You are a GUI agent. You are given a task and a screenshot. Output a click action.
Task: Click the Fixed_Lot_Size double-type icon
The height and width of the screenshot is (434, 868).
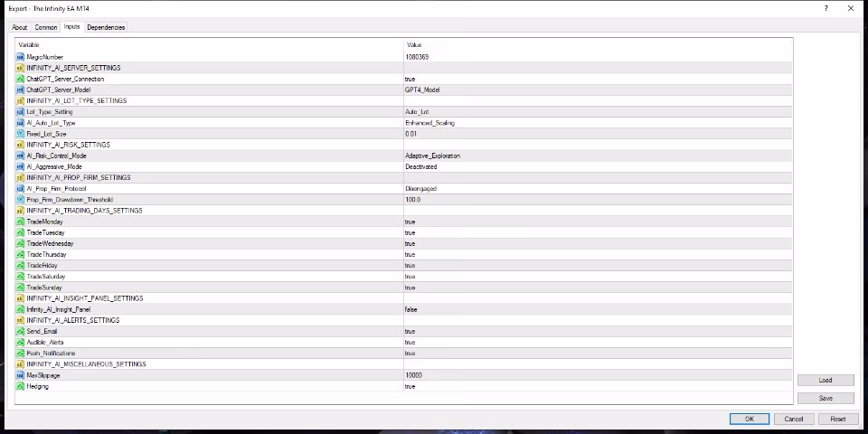[21, 134]
